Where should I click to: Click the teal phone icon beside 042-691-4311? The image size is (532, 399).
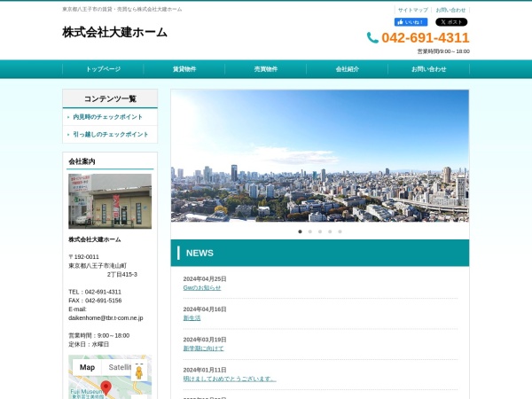click(372, 37)
